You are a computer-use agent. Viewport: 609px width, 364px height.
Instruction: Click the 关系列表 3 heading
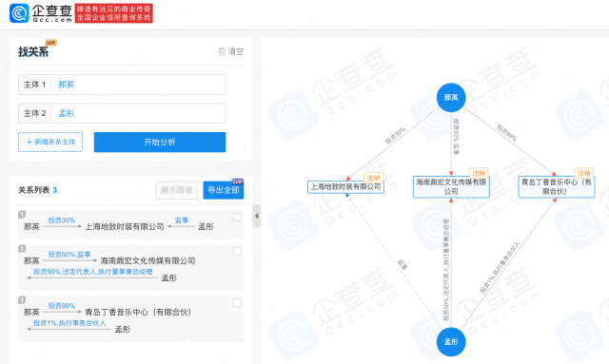[x=38, y=190]
